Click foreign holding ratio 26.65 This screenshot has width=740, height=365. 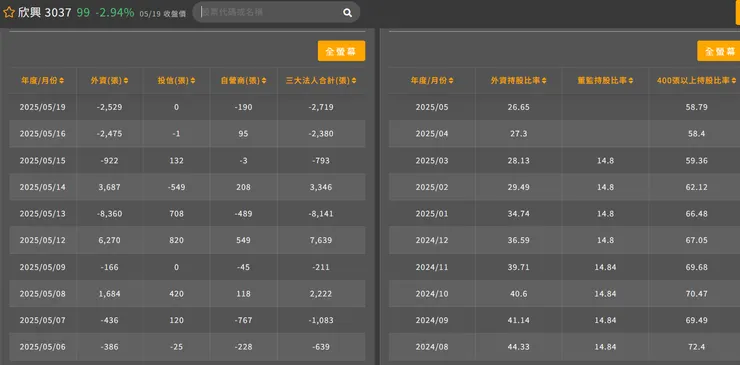pyautogui.click(x=519, y=107)
